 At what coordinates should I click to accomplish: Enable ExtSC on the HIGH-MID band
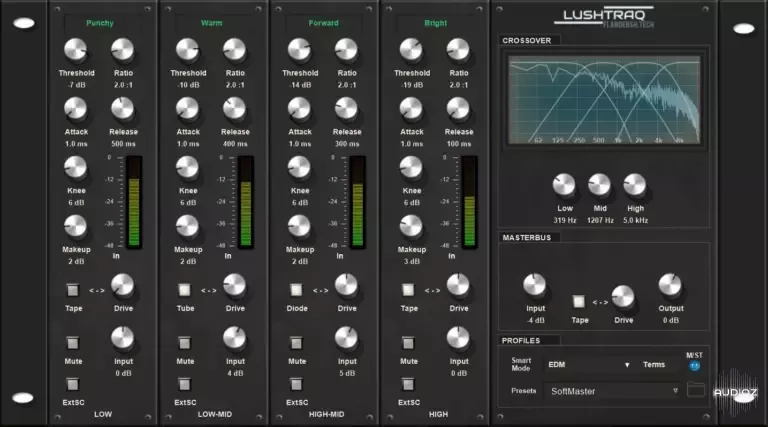coord(296,384)
